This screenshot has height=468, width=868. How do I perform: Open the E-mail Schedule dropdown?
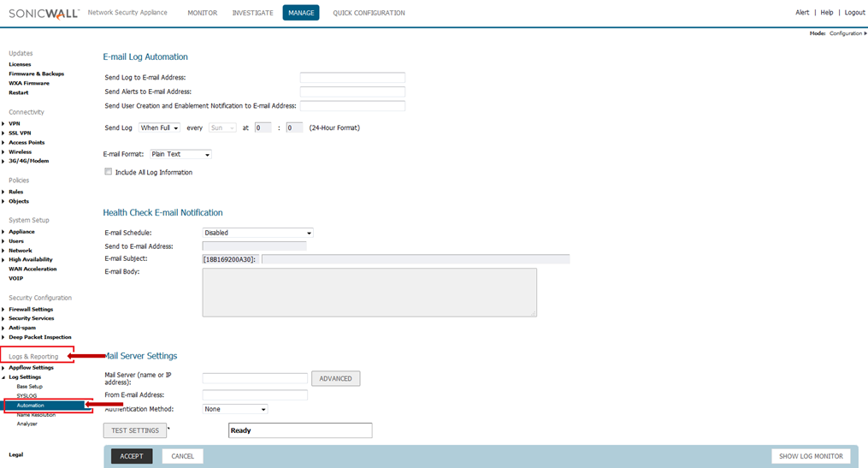(x=257, y=233)
